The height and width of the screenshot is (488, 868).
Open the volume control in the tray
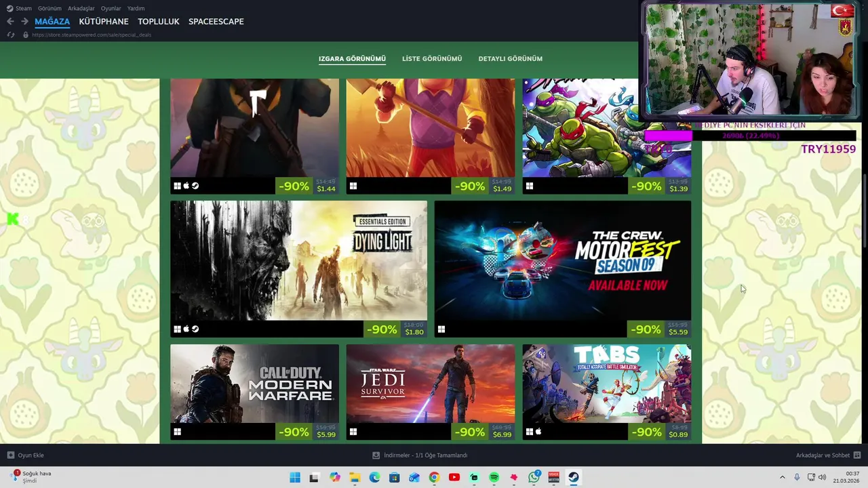tap(823, 478)
